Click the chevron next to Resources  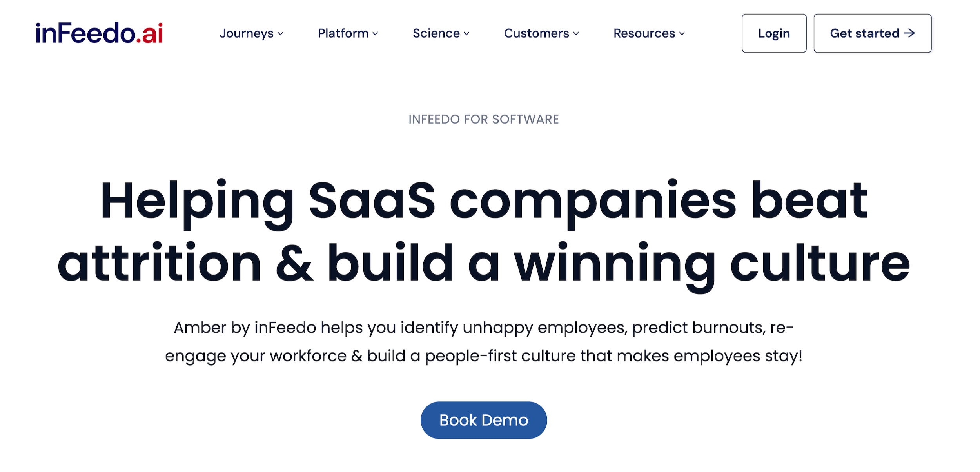(x=682, y=34)
